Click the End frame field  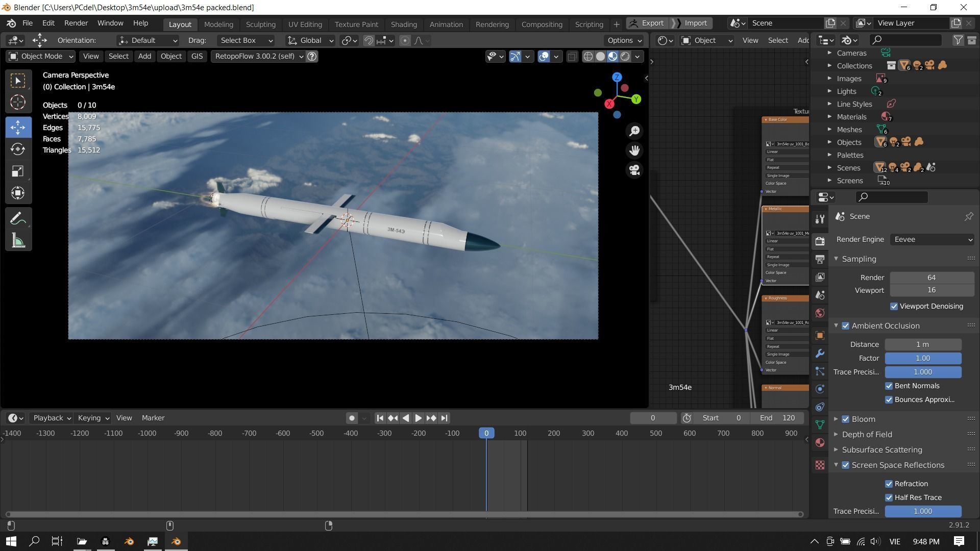click(777, 418)
